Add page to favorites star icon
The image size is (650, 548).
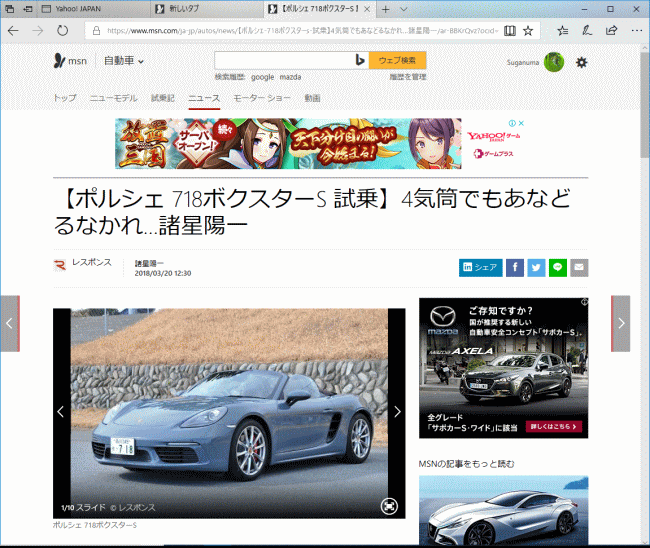[528, 31]
